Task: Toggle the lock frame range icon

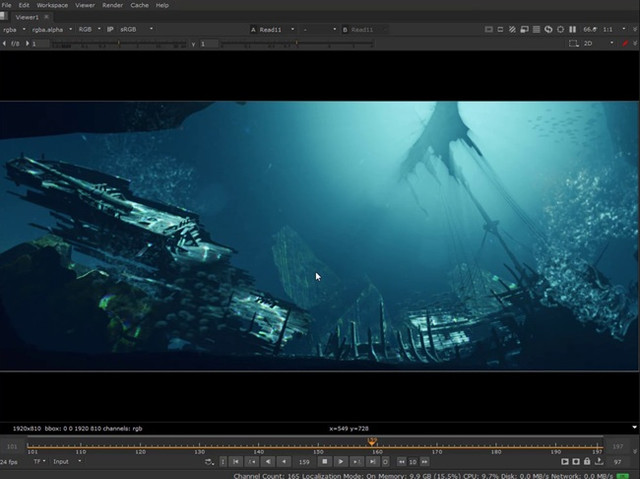Action: pyautogui.click(x=587, y=461)
